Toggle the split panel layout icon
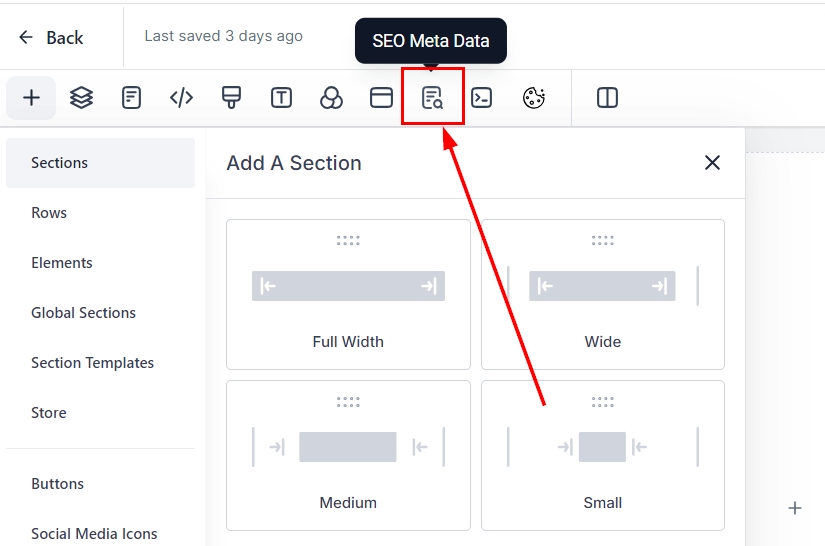This screenshot has width=825, height=546. [x=607, y=97]
